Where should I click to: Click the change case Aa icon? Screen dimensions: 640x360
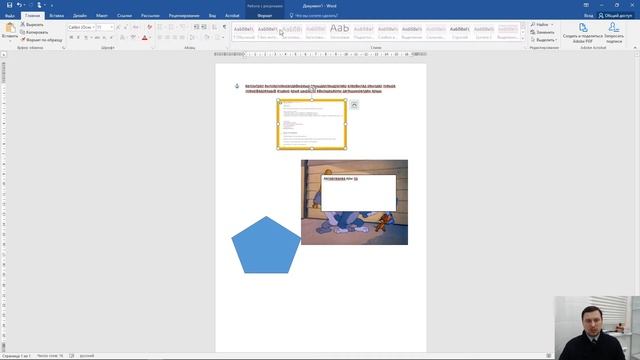pyautogui.click(x=136, y=27)
